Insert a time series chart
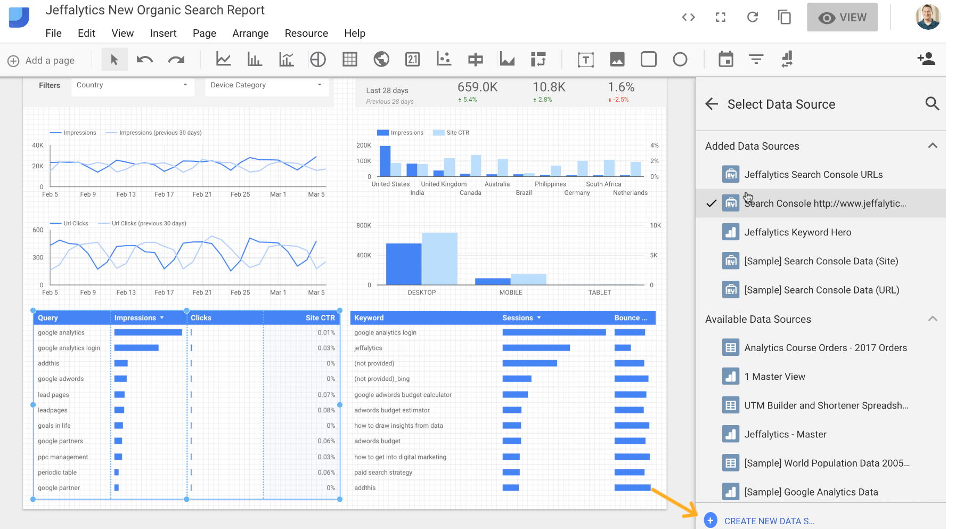The image size is (980, 529). coord(223,59)
